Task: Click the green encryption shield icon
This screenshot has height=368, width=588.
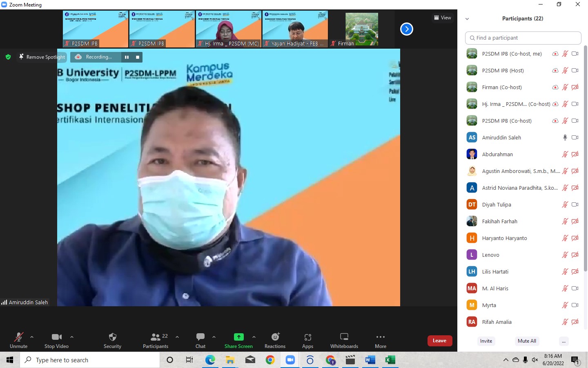Action: click(x=8, y=57)
